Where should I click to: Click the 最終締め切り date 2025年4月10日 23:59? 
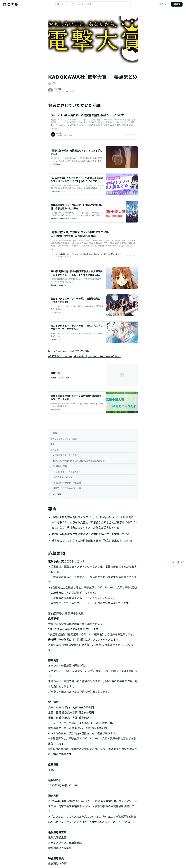pos(63,785)
